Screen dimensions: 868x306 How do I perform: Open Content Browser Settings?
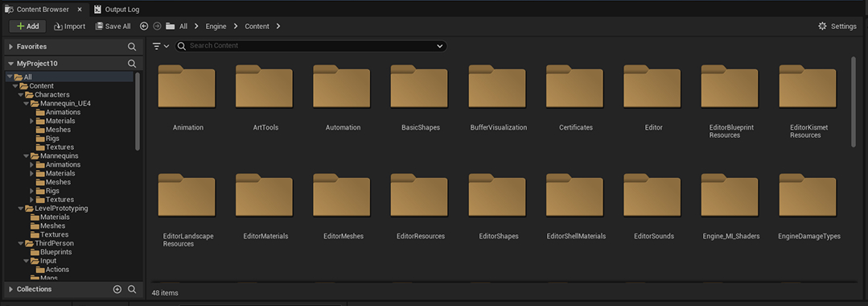(x=837, y=26)
